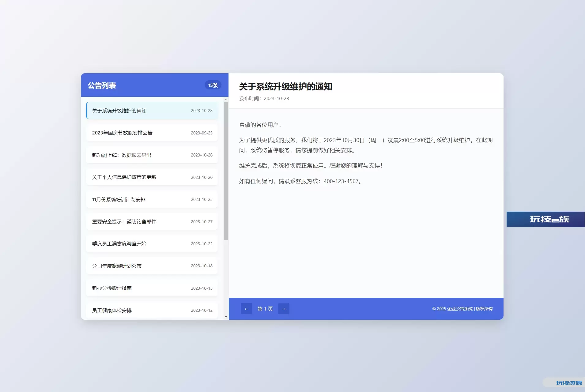Show the 季度员工满意度调查开始 announcement
Screen dimensions: 585x392
pos(152,244)
